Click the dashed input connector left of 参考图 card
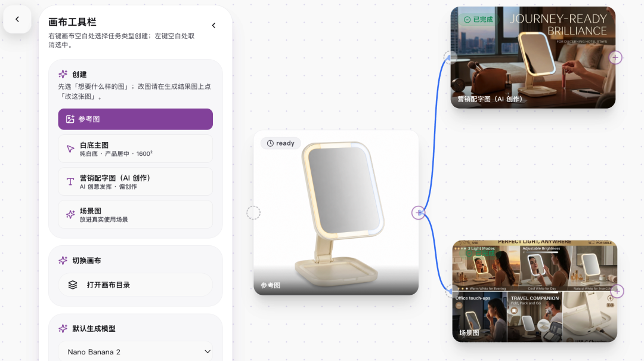Viewport: 644px width, 361px height. tap(253, 212)
